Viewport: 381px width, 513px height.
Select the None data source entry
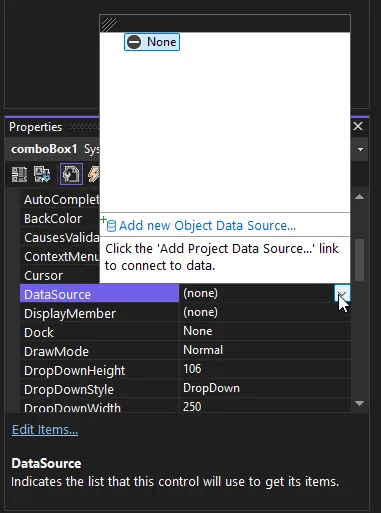[152, 42]
